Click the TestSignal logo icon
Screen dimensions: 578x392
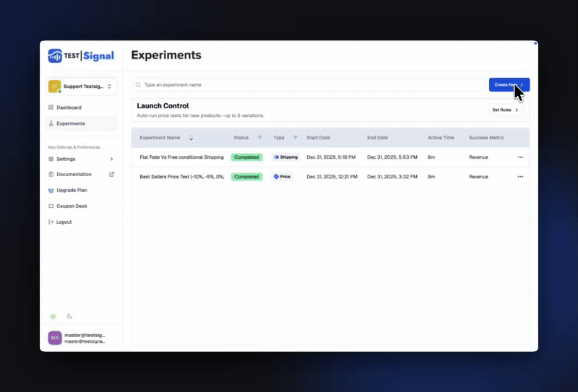coord(56,56)
